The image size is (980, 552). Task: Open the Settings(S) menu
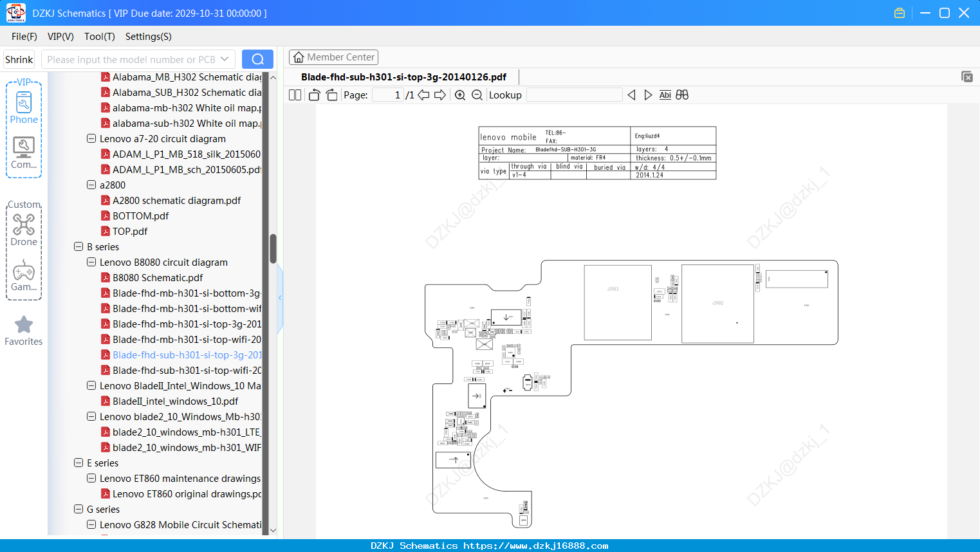coord(149,37)
